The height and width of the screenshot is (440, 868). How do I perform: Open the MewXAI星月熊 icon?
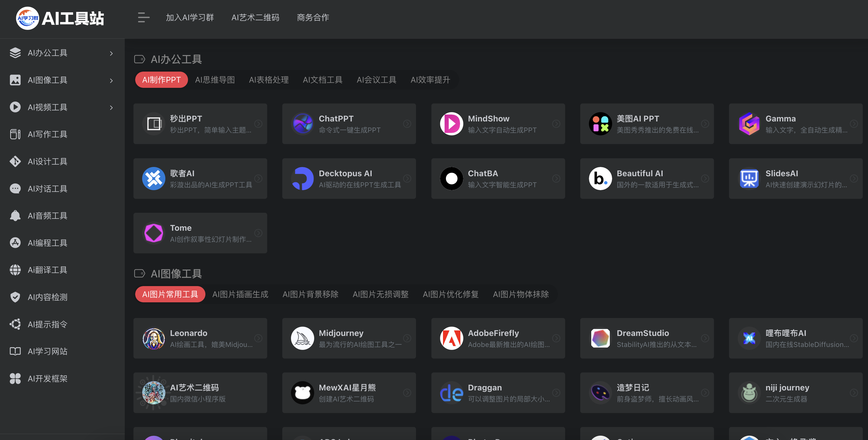(303, 392)
